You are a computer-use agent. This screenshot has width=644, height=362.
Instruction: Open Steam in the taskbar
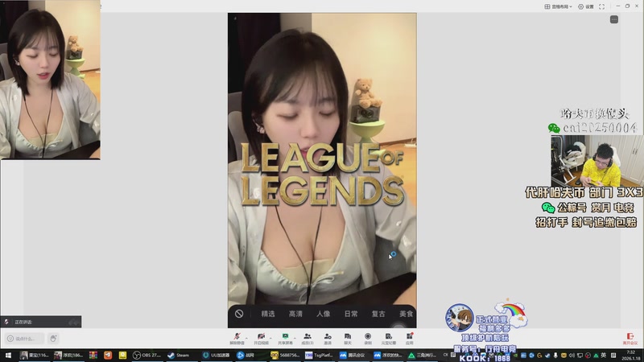[180, 356]
